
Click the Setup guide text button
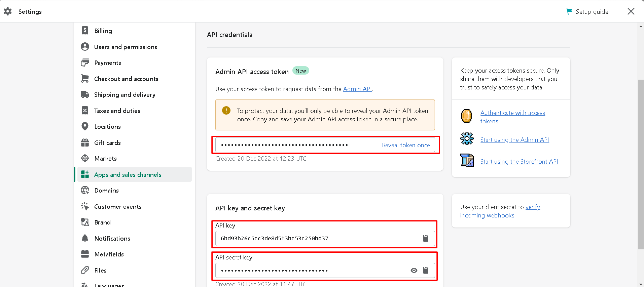[592, 12]
